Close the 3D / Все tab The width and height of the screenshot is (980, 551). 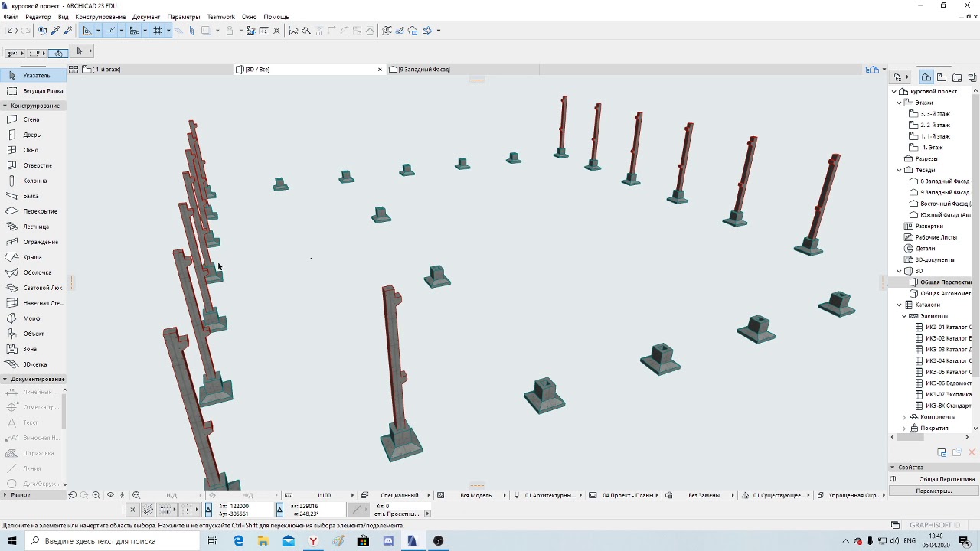pos(380,70)
